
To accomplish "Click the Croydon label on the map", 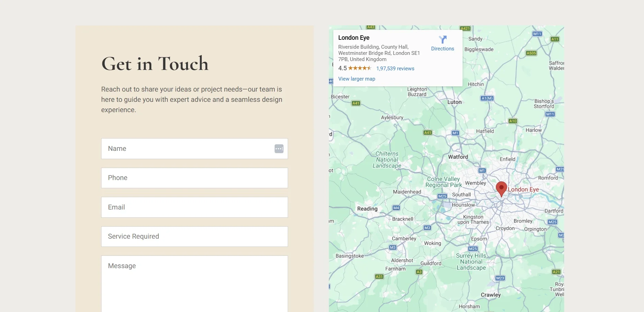I will point(505,228).
